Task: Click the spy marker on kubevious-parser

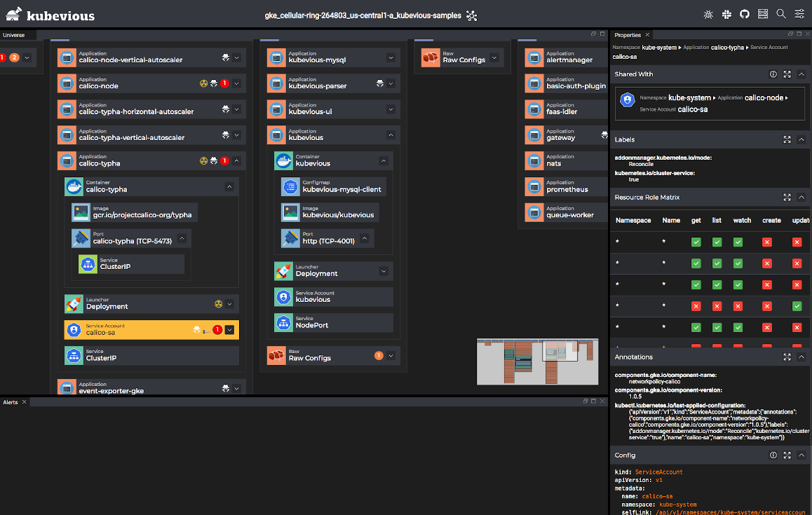Action: click(x=379, y=83)
